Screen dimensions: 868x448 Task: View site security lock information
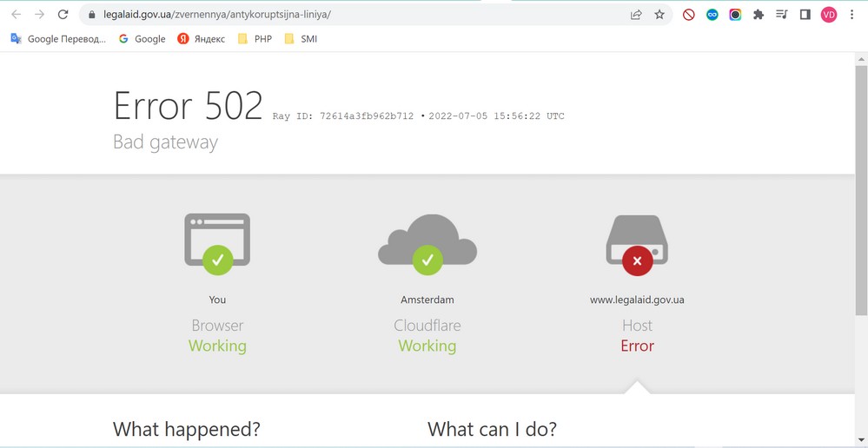click(92, 15)
